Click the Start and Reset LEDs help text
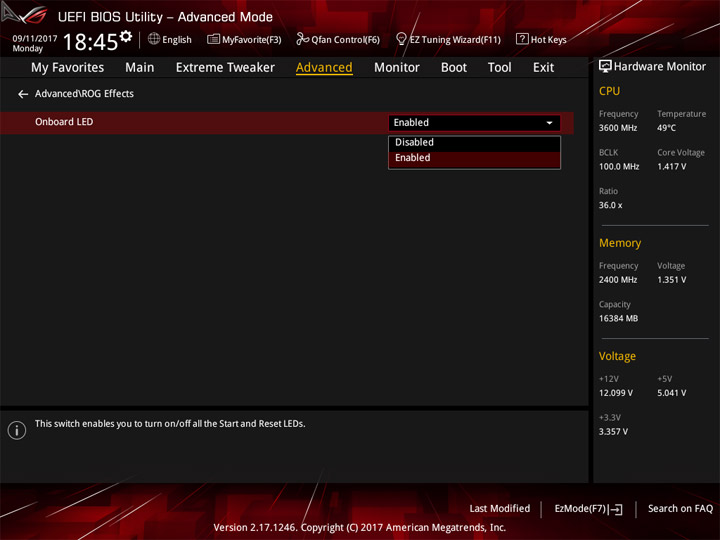 [x=170, y=424]
